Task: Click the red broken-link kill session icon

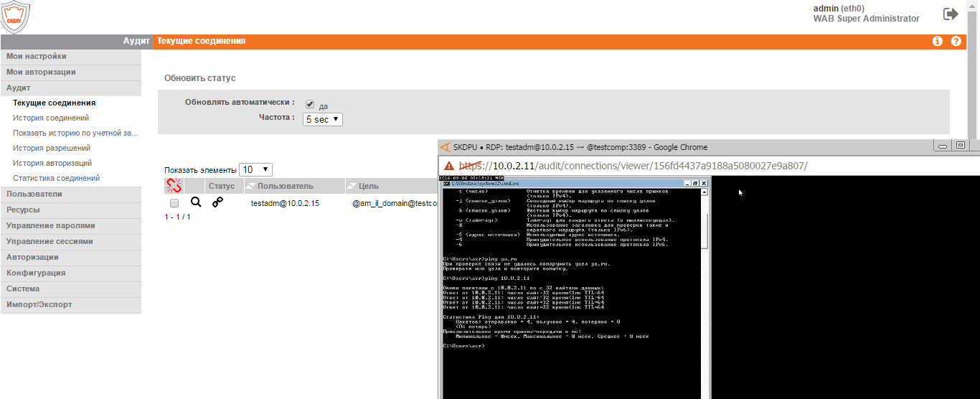Action: tap(174, 186)
